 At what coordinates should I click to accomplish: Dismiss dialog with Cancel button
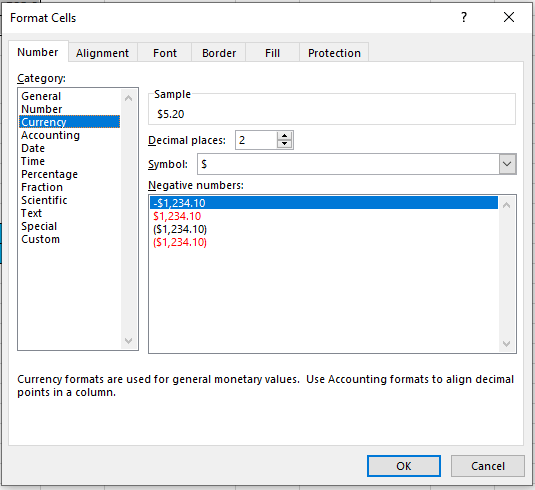[488, 466]
